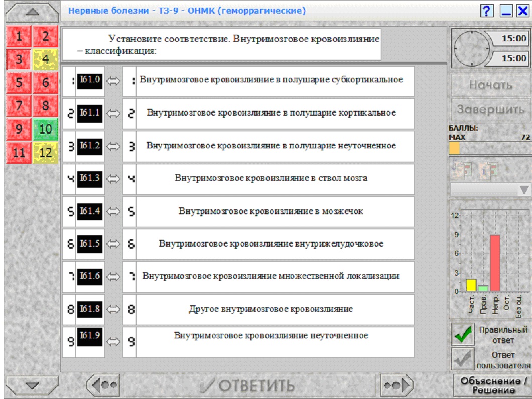Click the ОТВЕТИТЬ answer button

(x=250, y=385)
